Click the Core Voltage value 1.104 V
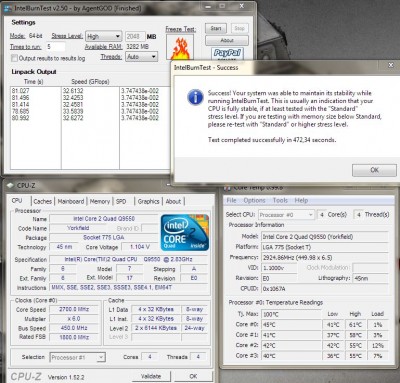Viewport: 400px width, 383px height. tap(140, 247)
